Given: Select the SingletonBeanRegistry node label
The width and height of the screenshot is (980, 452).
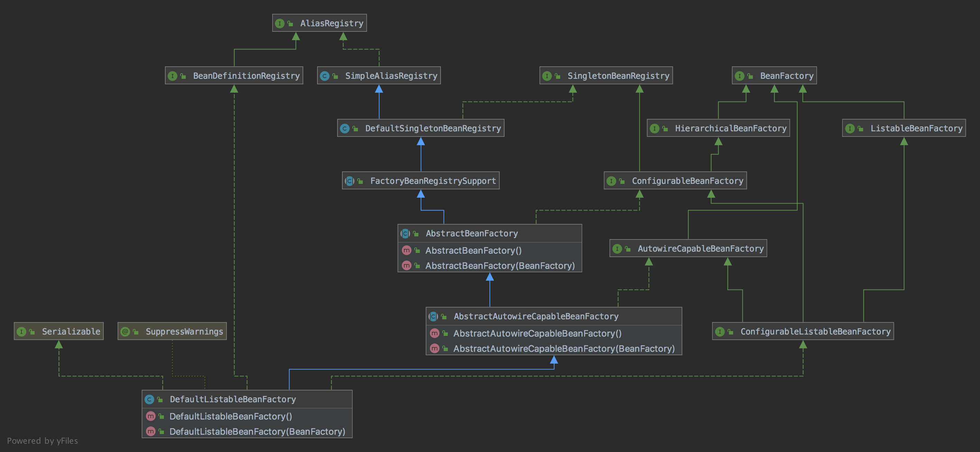Looking at the screenshot, I should click(618, 76).
